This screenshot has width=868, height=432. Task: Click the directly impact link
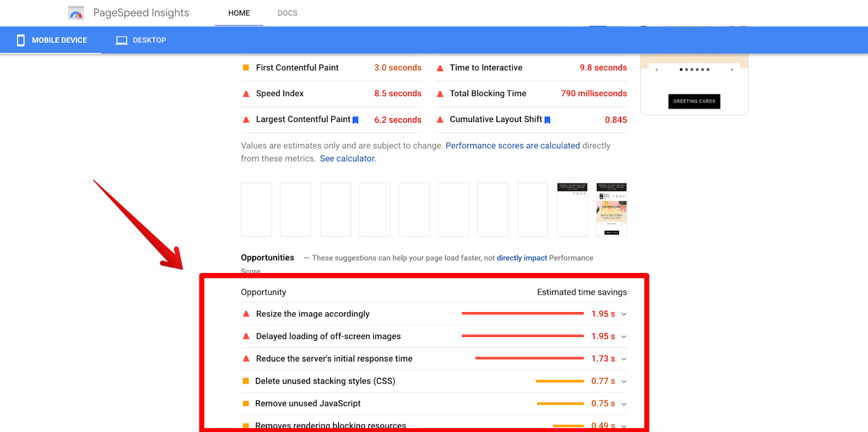point(522,258)
